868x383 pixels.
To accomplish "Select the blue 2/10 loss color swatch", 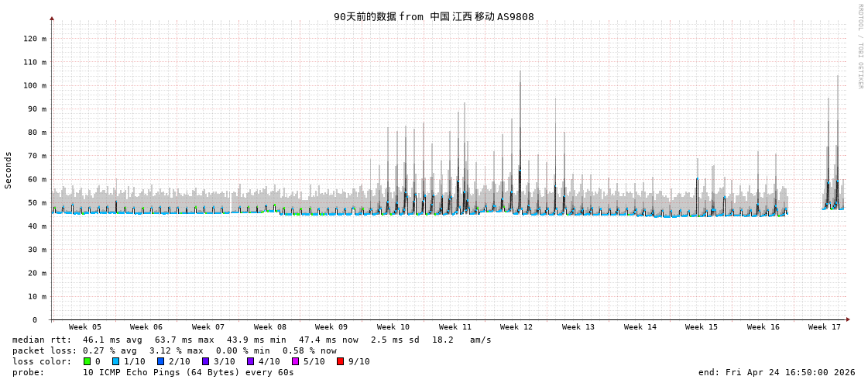I will [x=160, y=361].
